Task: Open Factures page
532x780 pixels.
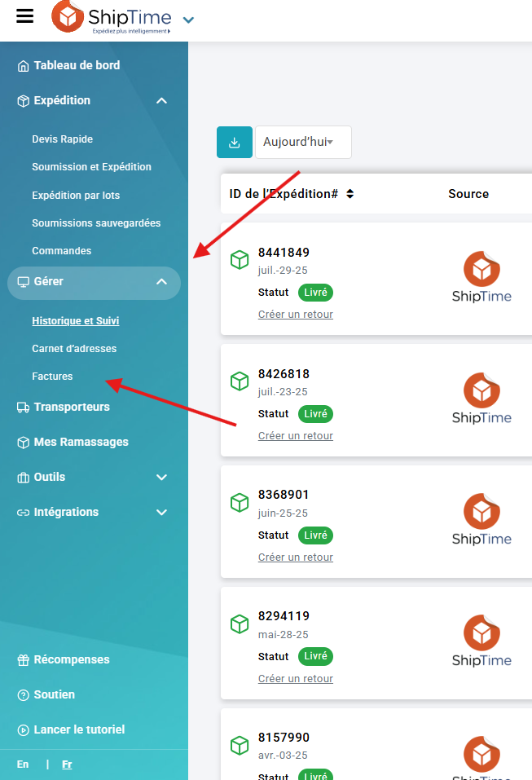Action: 52,376
